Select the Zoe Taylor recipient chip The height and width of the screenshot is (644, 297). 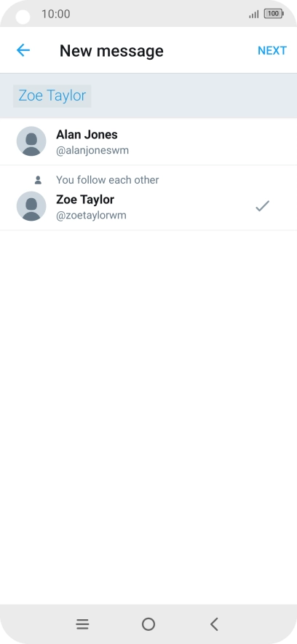click(x=52, y=95)
